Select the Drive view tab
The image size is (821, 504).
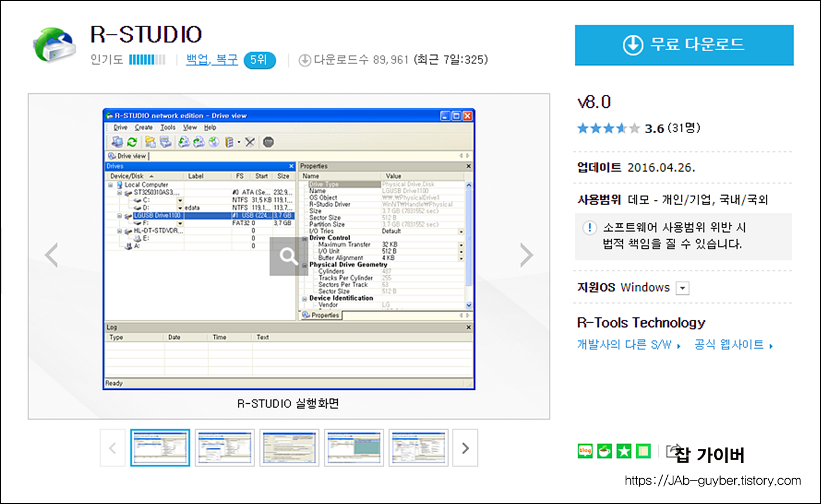tap(128, 156)
